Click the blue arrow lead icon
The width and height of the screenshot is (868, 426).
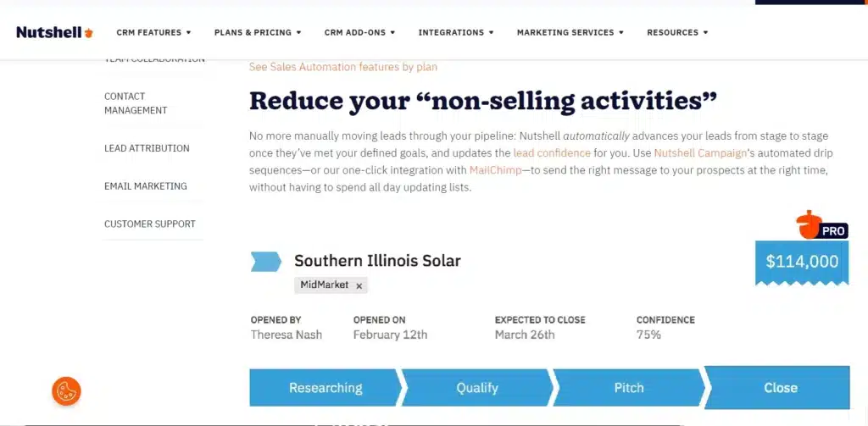[x=265, y=262]
